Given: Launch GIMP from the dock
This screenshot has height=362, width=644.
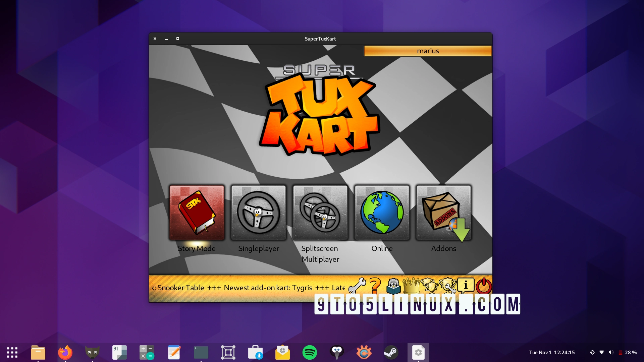Looking at the screenshot, I should coord(92,352).
